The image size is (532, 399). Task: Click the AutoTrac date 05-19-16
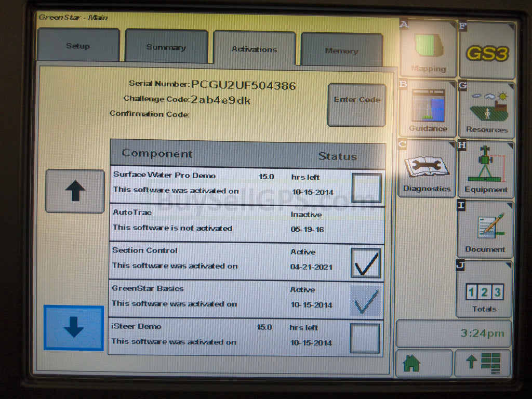point(307,229)
